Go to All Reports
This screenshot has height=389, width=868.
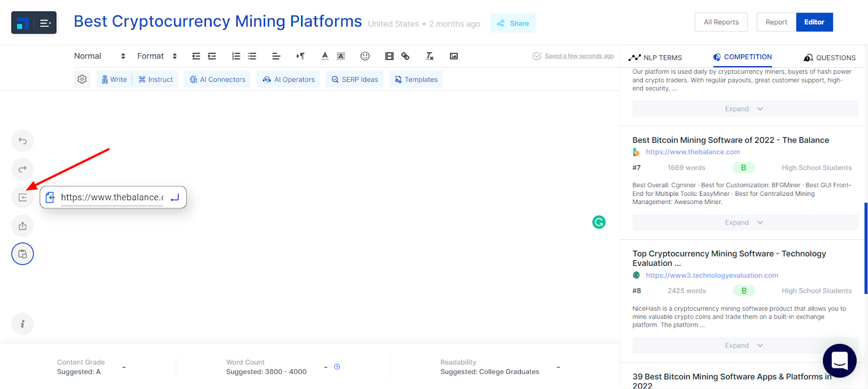click(721, 22)
